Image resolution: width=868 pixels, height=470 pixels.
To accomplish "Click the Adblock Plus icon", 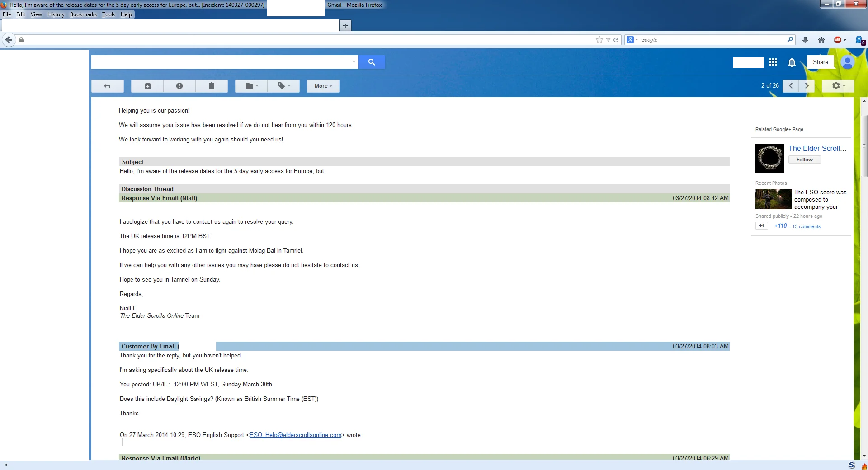I will click(x=838, y=40).
